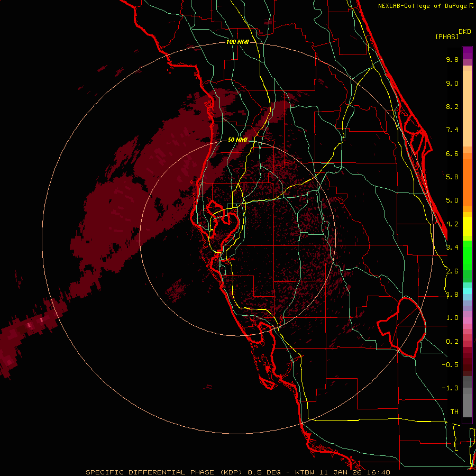The height and width of the screenshot is (476, 476).
Task: Click the 6.6 scale value
Action: (452, 153)
